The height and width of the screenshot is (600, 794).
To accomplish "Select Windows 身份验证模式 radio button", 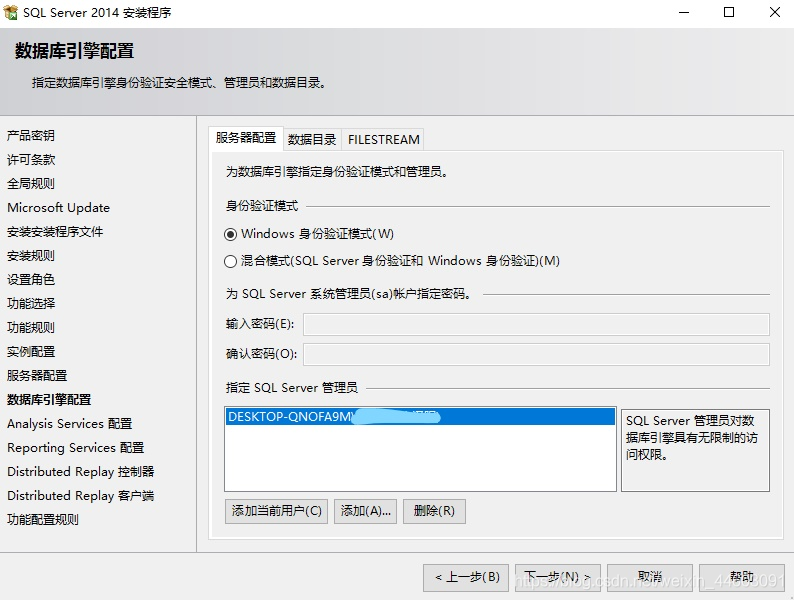I will click(230, 234).
